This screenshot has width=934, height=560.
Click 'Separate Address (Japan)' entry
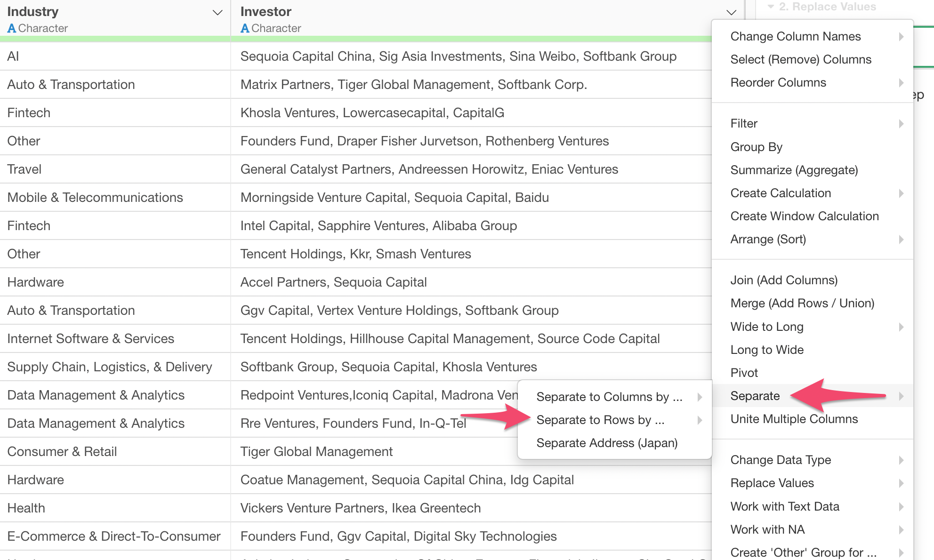[x=607, y=443]
